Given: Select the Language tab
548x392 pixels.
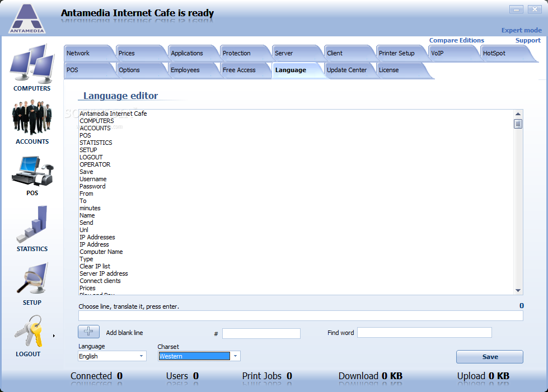Looking at the screenshot, I should click(297, 70).
